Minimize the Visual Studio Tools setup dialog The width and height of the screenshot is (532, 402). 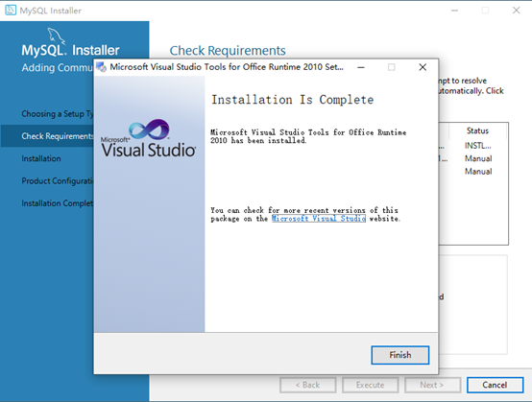coord(361,67)
